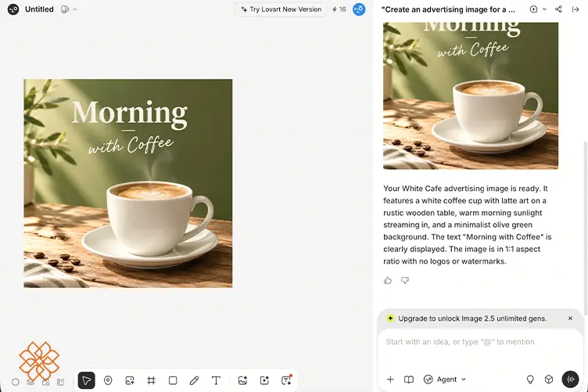Start a new chat with plus bubble icon
This screenshot has width=588, height=392.
coord(533,9)
